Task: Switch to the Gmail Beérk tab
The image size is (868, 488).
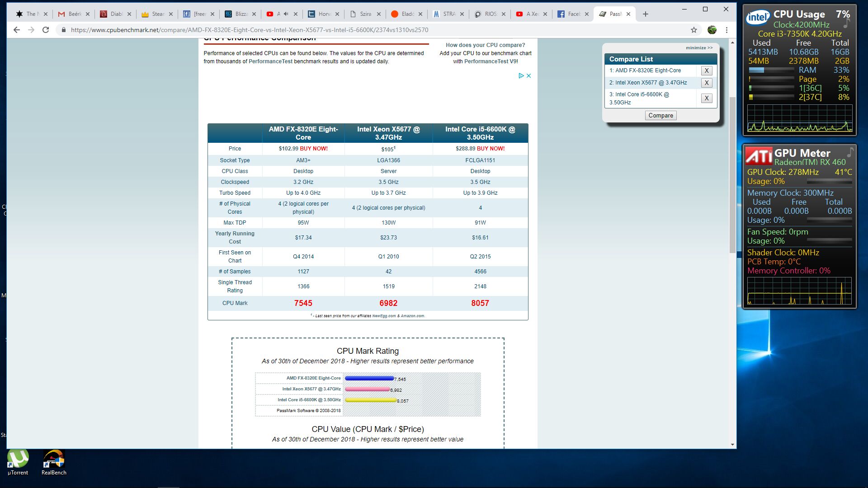Action: coord(75,14)
